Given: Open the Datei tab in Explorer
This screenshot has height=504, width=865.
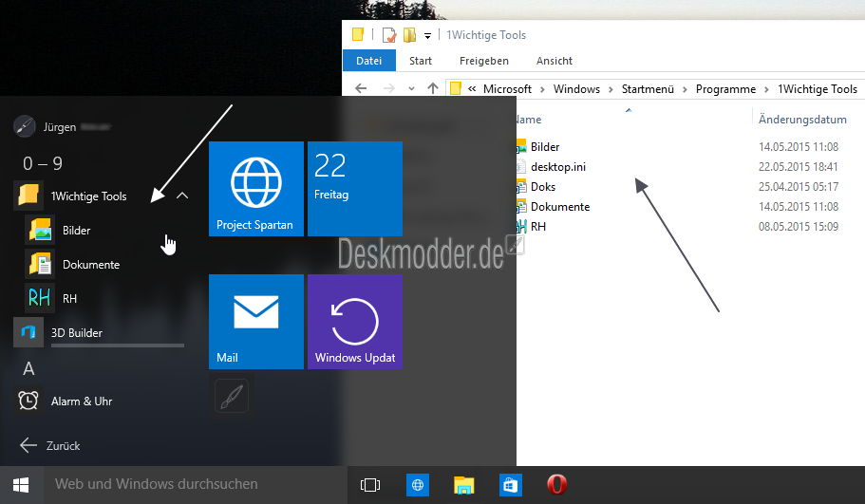Looking at the screenshot, I should point(369,61).
